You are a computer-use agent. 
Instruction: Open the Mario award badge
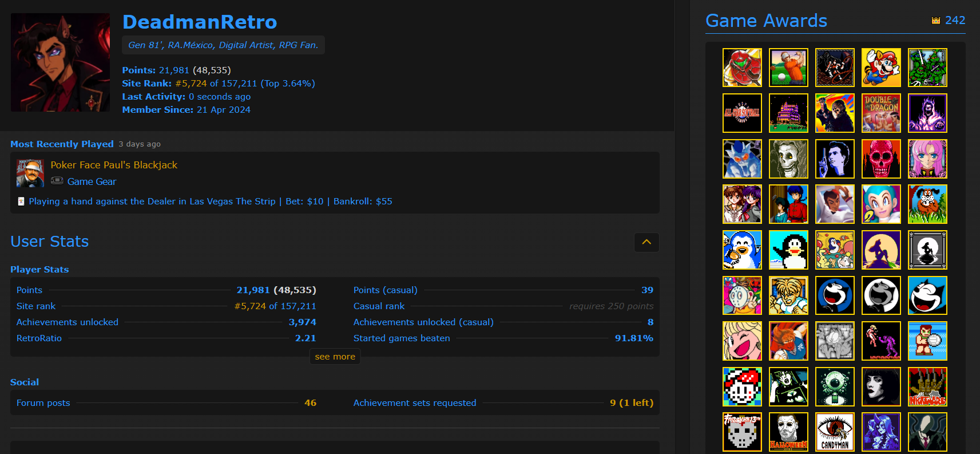click(x=881, y=68)
